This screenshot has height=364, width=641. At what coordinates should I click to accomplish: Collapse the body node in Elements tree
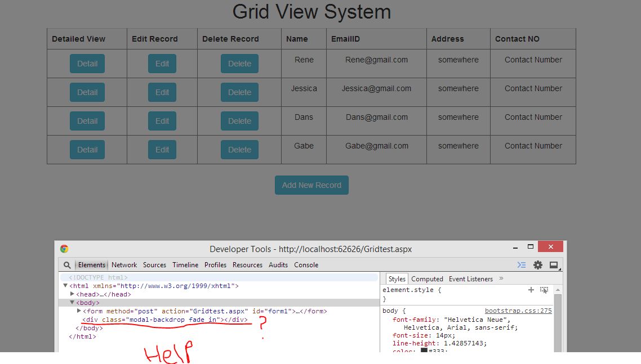(72, 303)
